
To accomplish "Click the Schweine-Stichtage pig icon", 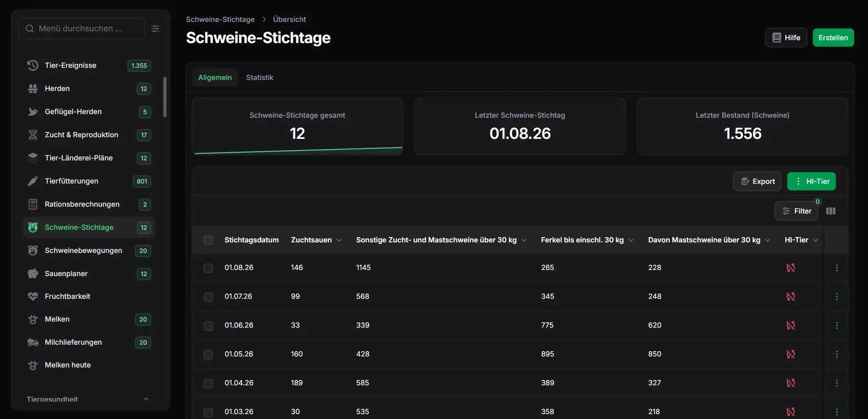I will click(x=32, y=227).
